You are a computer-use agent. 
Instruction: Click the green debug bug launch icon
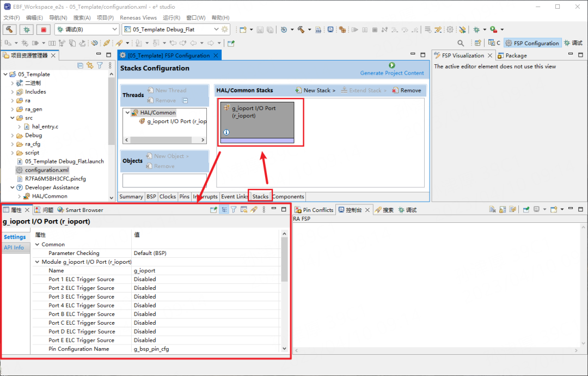tap(26, 29)
